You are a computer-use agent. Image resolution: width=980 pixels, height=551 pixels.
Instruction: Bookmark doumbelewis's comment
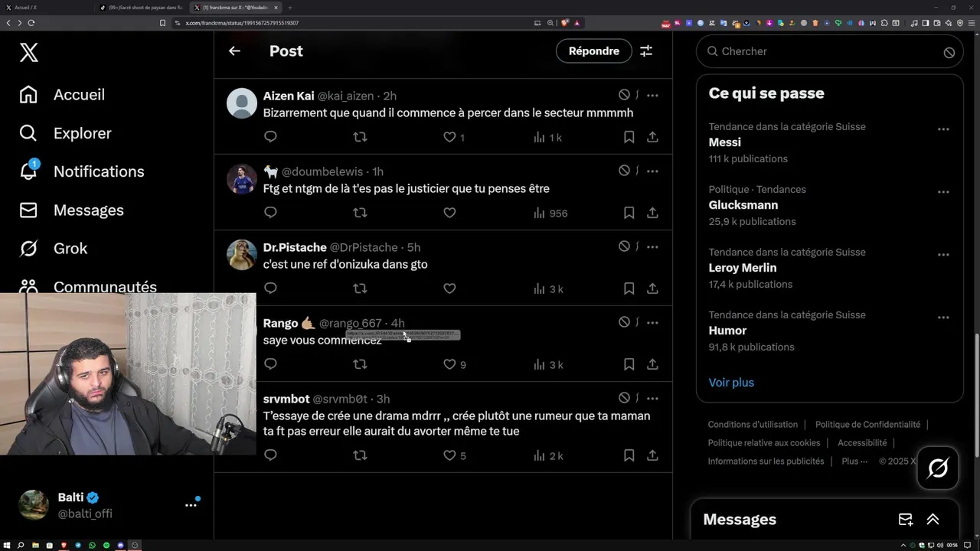click(629, 213)
